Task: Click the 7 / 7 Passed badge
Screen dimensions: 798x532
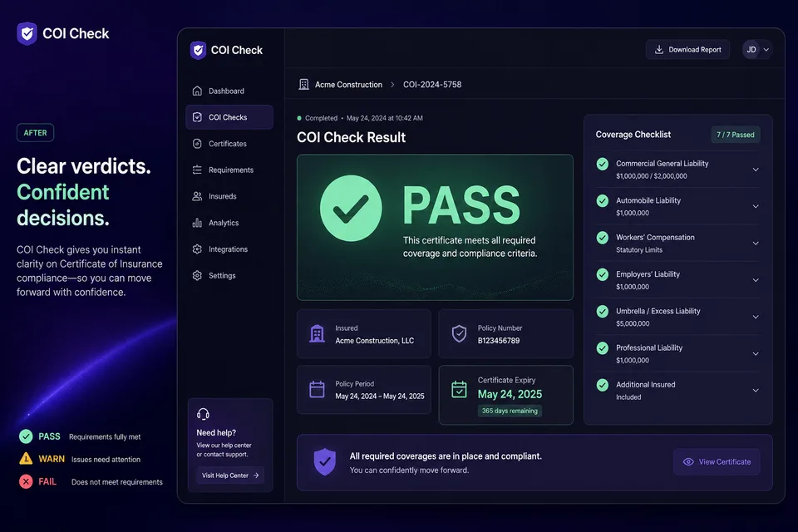Action: pyautogui.click(x=736, y=135)
